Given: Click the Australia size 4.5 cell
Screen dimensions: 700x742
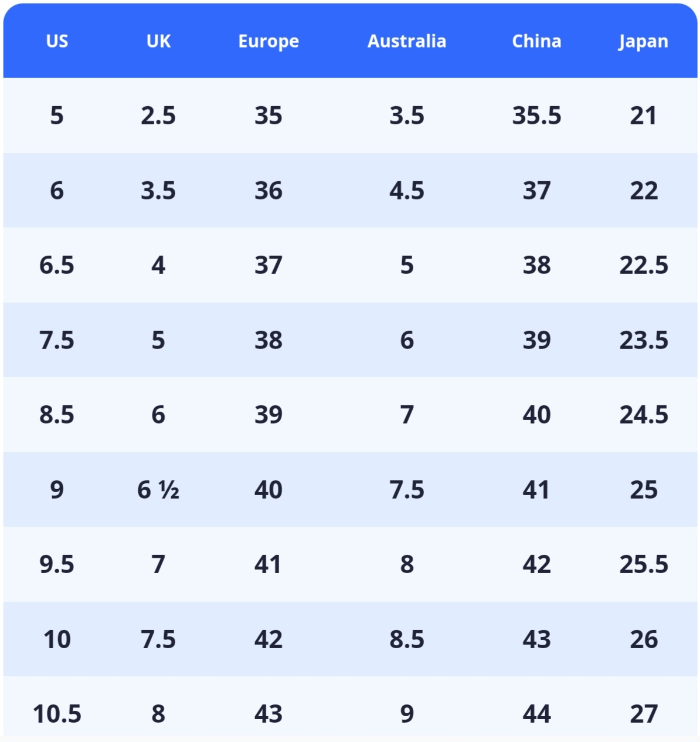Looking at the screenshot, I should [407, 191].
